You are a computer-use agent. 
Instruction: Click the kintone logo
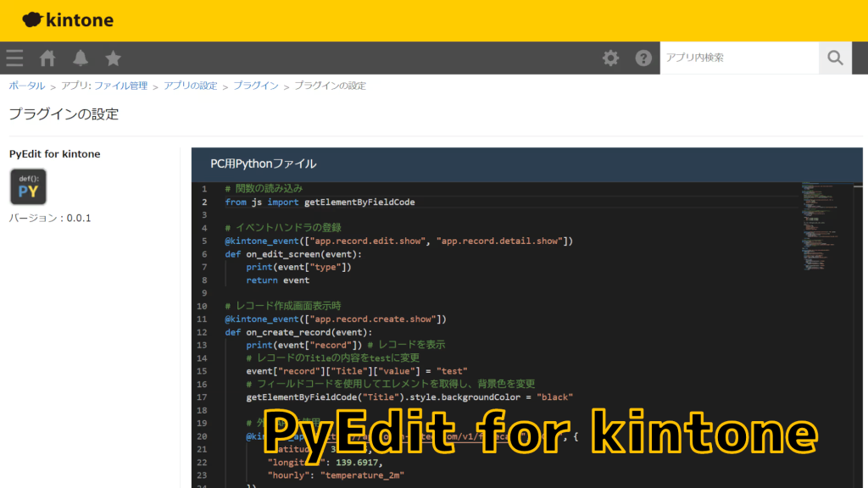(68, 20)
